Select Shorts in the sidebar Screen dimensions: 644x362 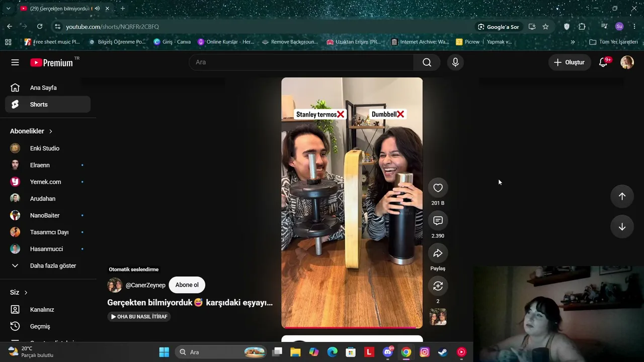48,105
